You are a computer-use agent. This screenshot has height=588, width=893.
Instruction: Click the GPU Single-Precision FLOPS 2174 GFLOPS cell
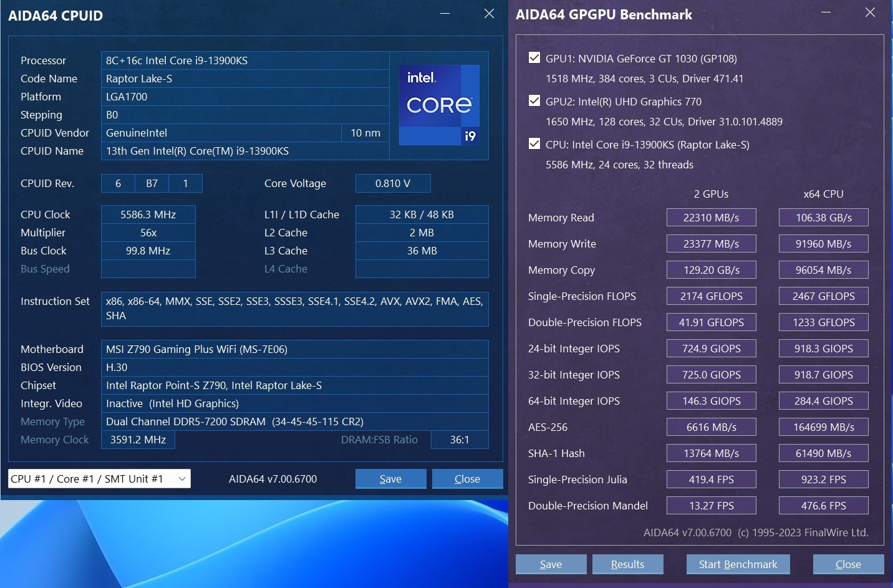711,296
